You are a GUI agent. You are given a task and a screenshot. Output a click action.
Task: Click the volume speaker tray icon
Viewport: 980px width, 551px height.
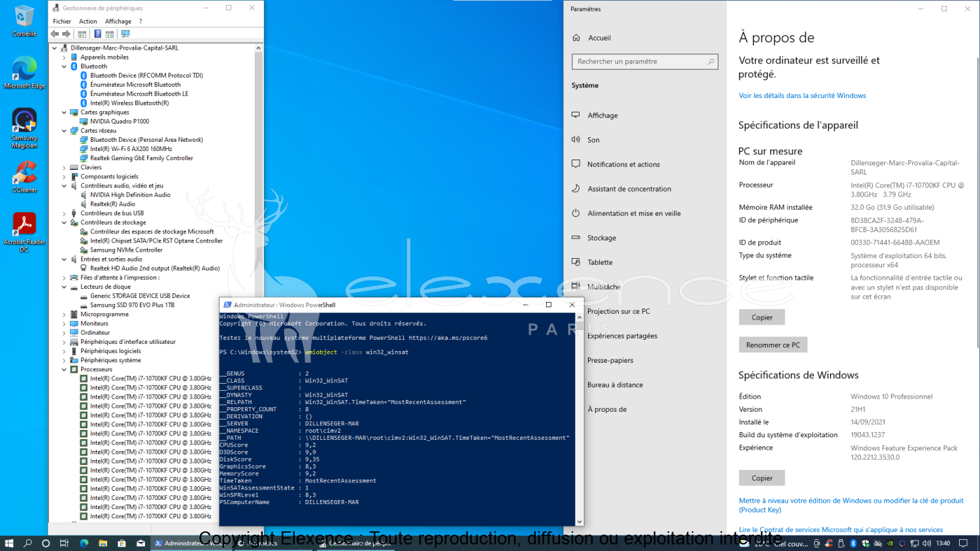coord(926,543)
